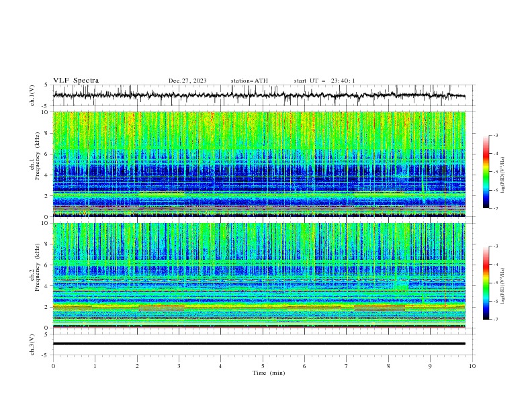532x411 pixels.
Task: Click the ch.1 'Frequency (kHz)' axis label
Action: click(37, 156)
